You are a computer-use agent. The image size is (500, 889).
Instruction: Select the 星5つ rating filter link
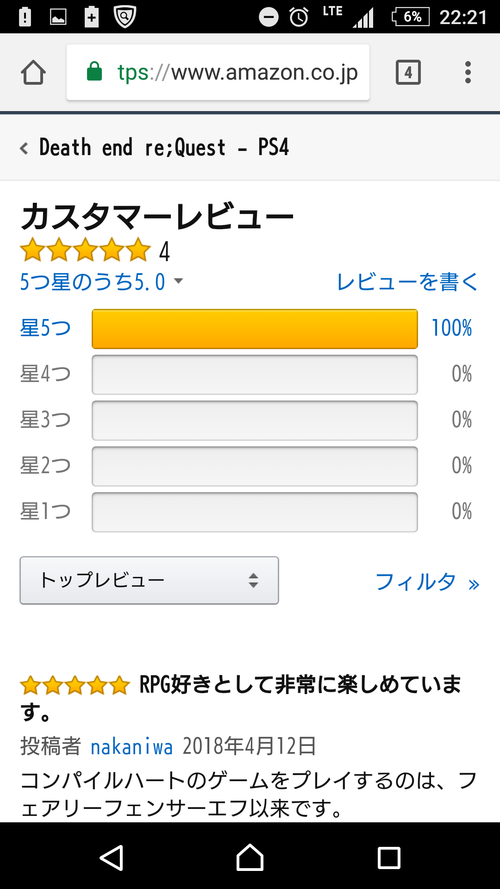(x=45, y=328)
